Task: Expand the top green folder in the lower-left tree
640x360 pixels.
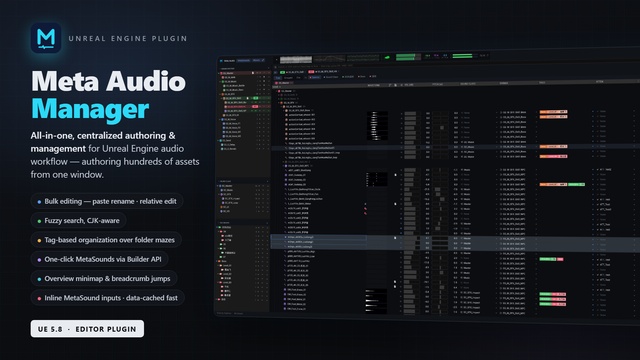Action: (x=217, y=227)
